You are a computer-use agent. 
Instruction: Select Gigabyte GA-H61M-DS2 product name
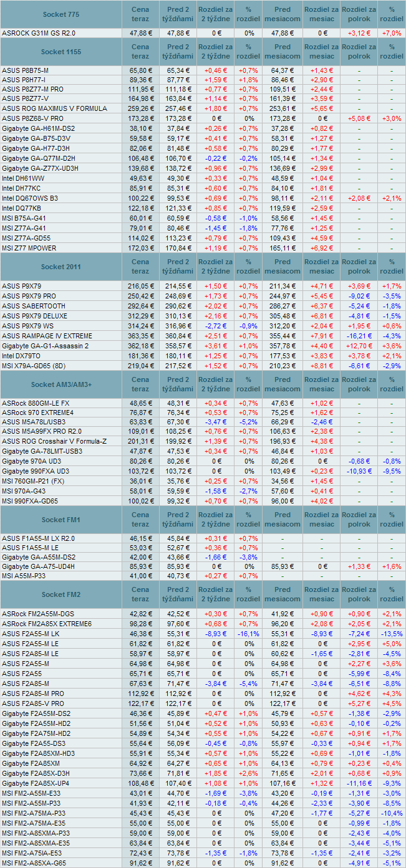coord(38,128)
